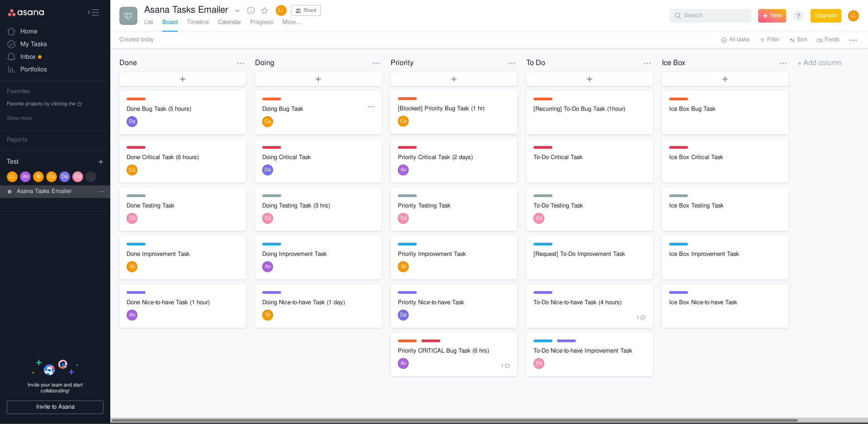Screen dimensions: 868x424
Task: Open the board view more options ellipsis
Action: (x=853, y=40)
